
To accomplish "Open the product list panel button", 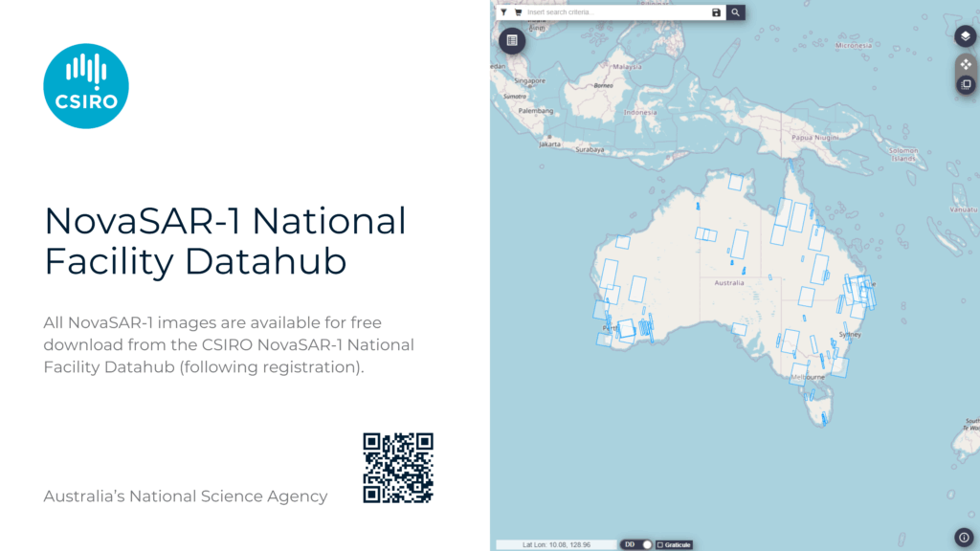I will coord(512,40).
